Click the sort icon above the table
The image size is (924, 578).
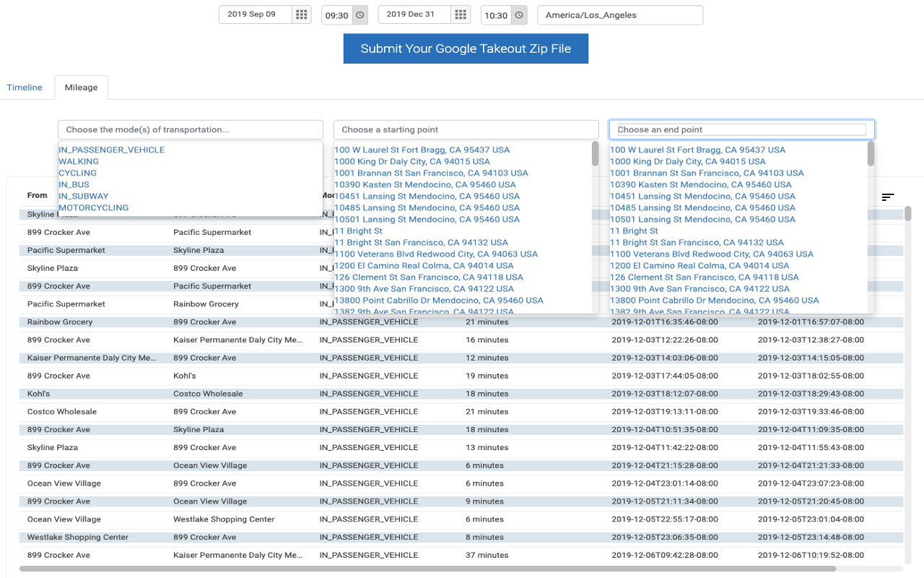888,197
